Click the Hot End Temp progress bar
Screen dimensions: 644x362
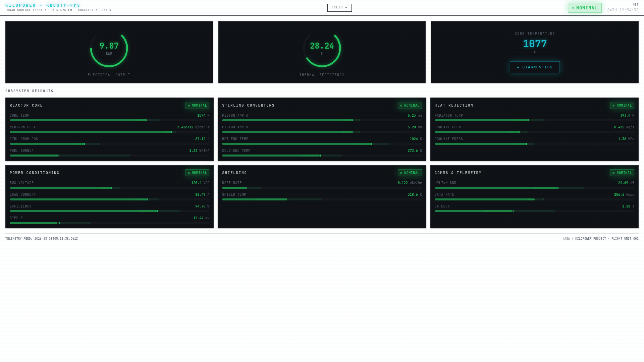(322, 144)
